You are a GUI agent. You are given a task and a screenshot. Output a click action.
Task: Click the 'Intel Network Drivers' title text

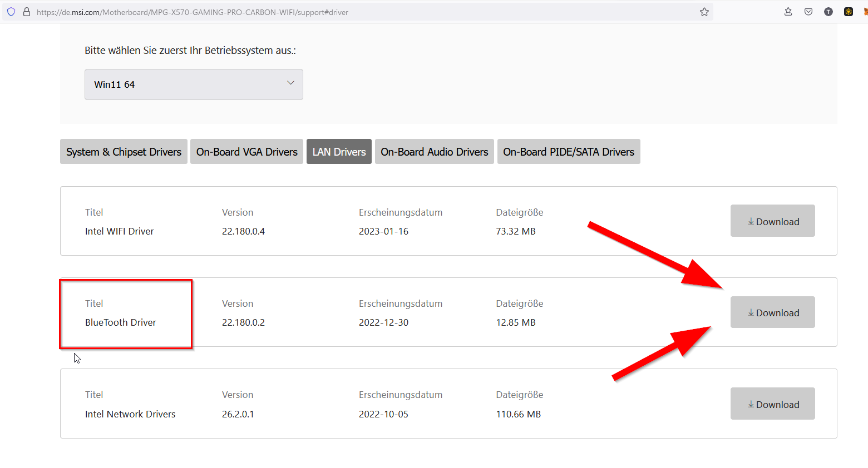(130, 414)
